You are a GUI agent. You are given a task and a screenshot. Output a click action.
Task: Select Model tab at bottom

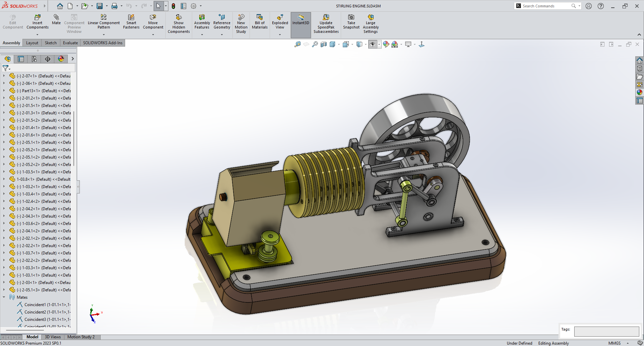(32, 337)
